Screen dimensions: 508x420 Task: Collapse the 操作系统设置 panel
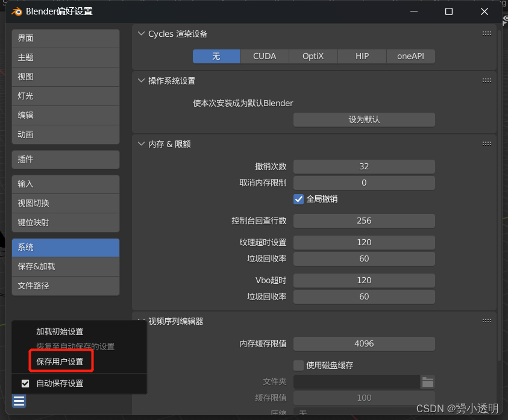click(141, 80)
